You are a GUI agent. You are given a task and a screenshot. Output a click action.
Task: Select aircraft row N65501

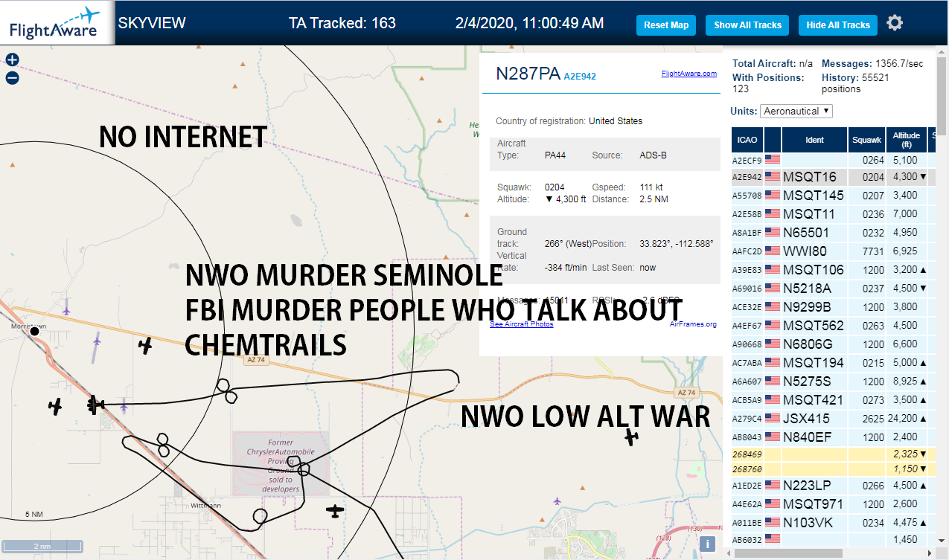pyautogui.click(x=834, y=233)
